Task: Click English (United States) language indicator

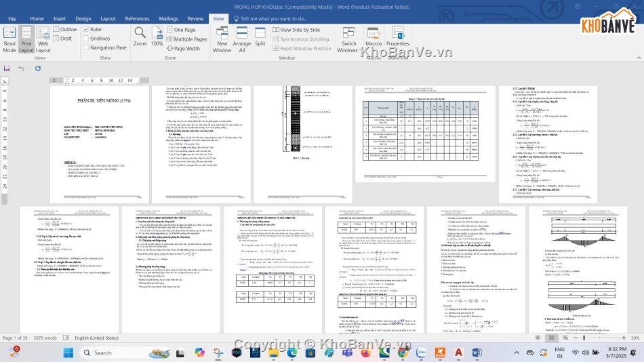Action: click(x=96, y=338)
